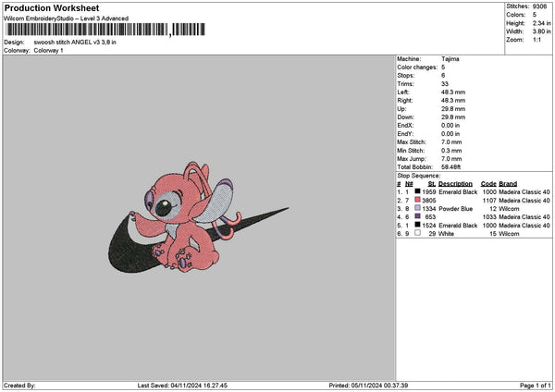
Task: Click the 'Code' column header
Action: pyautogui.click(x=488, y=184)
